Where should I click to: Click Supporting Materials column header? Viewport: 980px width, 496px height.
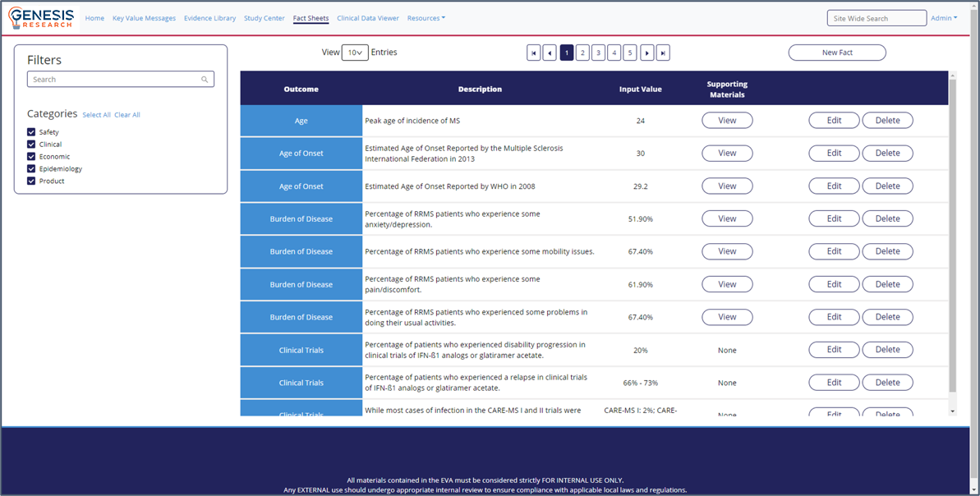tap(727, 89)
